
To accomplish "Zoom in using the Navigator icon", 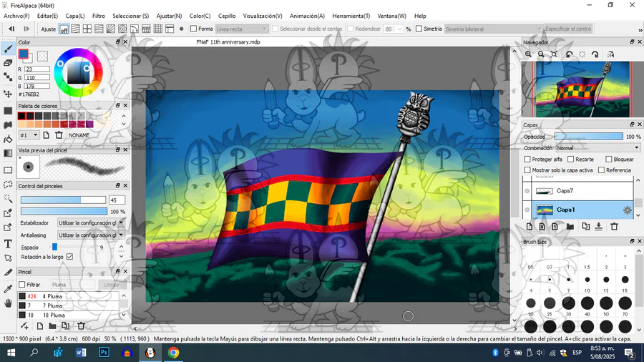I will click(x=528, y=54).
